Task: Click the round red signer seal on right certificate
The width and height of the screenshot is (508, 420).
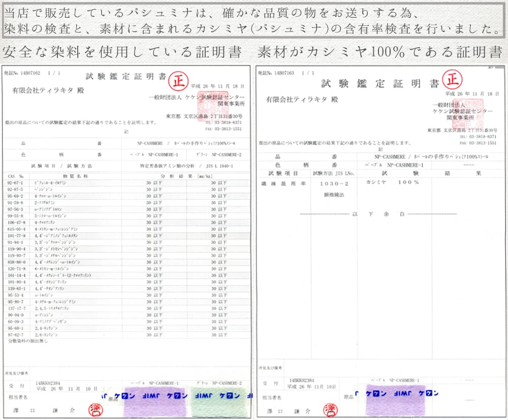Action: click(x=331, y=410)
